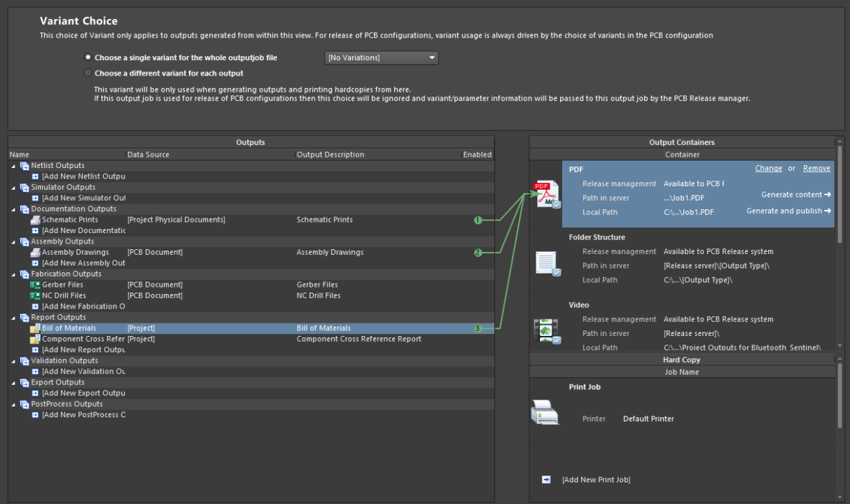Click the Assembly Outputs group icon
Image resolution: width=850 pixels, height=504 pixels.
(x=25, y=241)
